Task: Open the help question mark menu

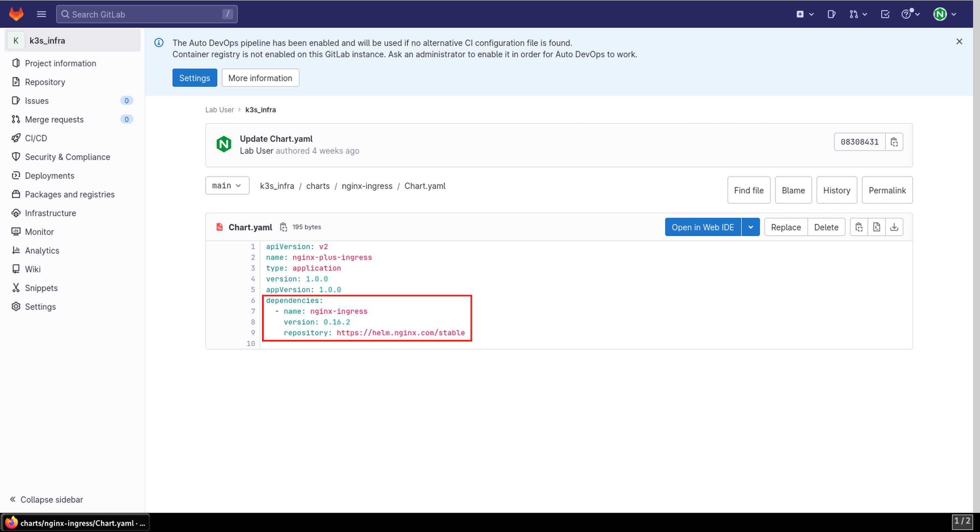Action: click(x=910, y=14)
